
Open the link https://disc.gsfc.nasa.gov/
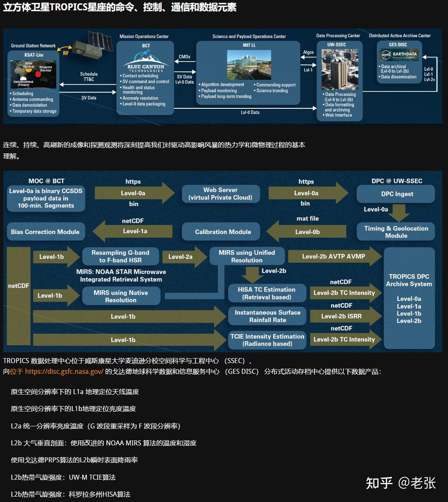tap(62, 371)
